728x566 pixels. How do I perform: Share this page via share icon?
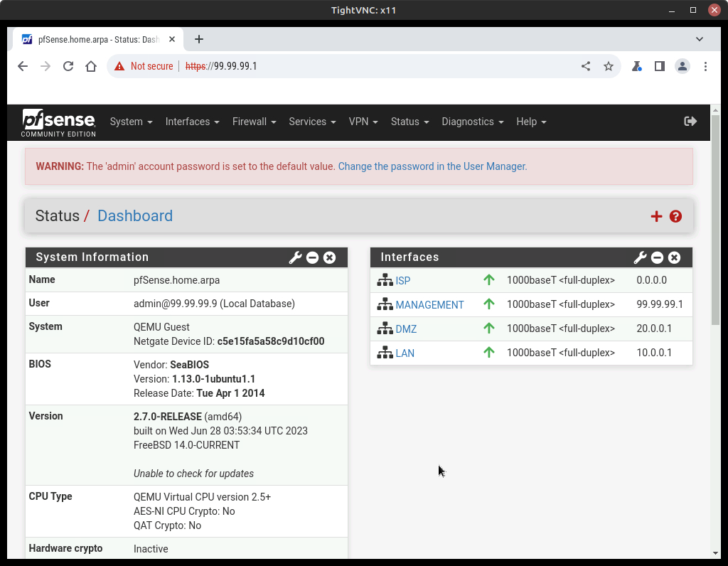[x=586, y=66]
